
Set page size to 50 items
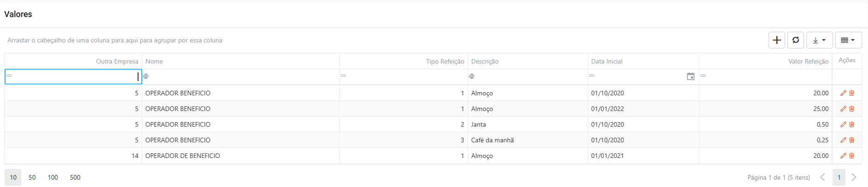tap(32, 177)
